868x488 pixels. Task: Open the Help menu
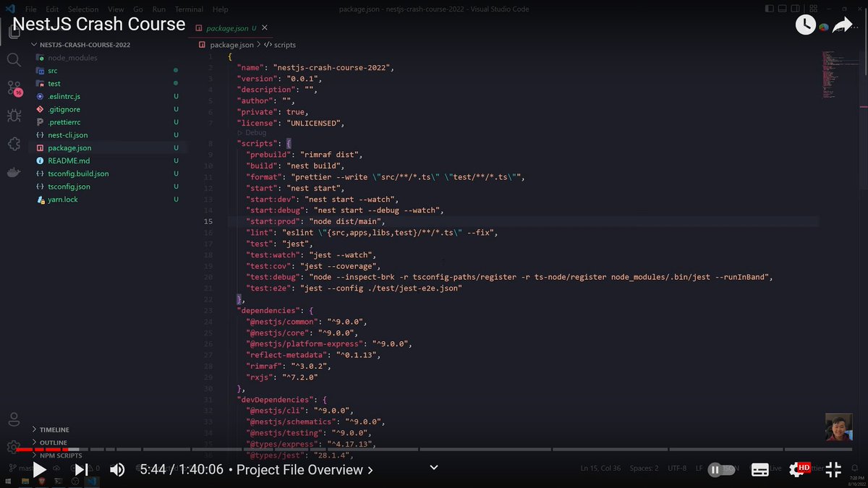[x=221, y=9]
